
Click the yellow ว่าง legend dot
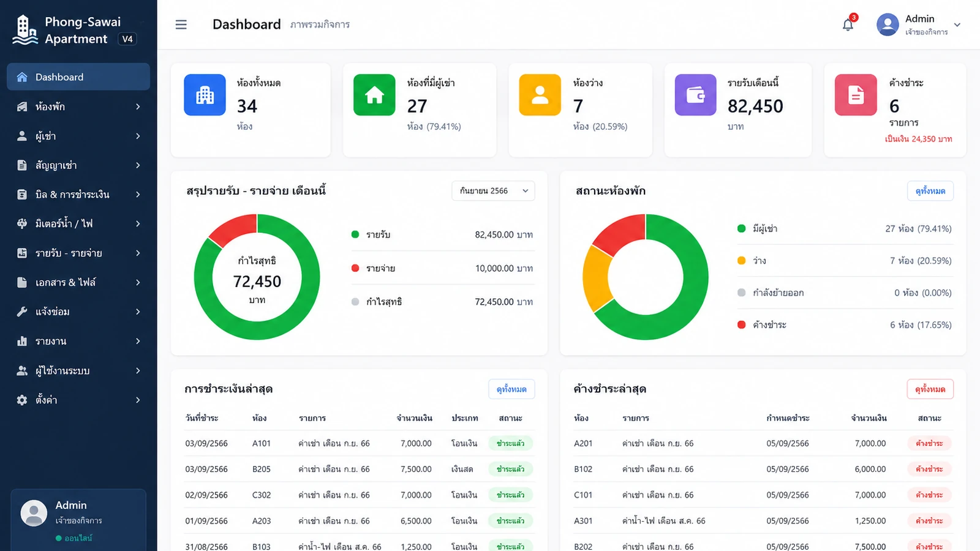coord(741,261)
